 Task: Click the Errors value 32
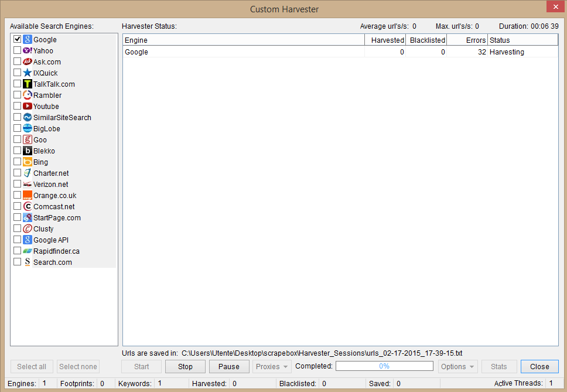pyautogui.click(x=481, y=52)
